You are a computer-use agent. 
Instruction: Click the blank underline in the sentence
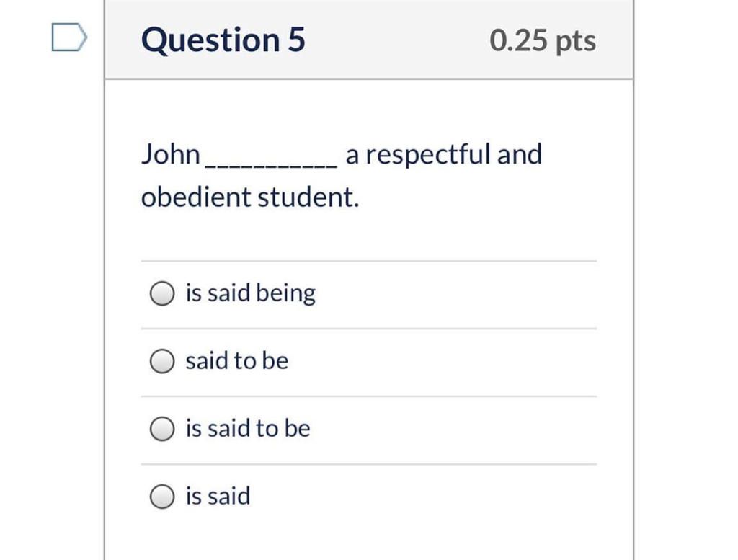pos(271,164)
